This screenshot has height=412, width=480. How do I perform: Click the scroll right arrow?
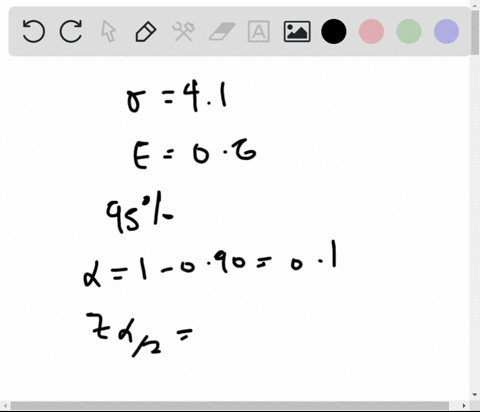click(464, 406)
